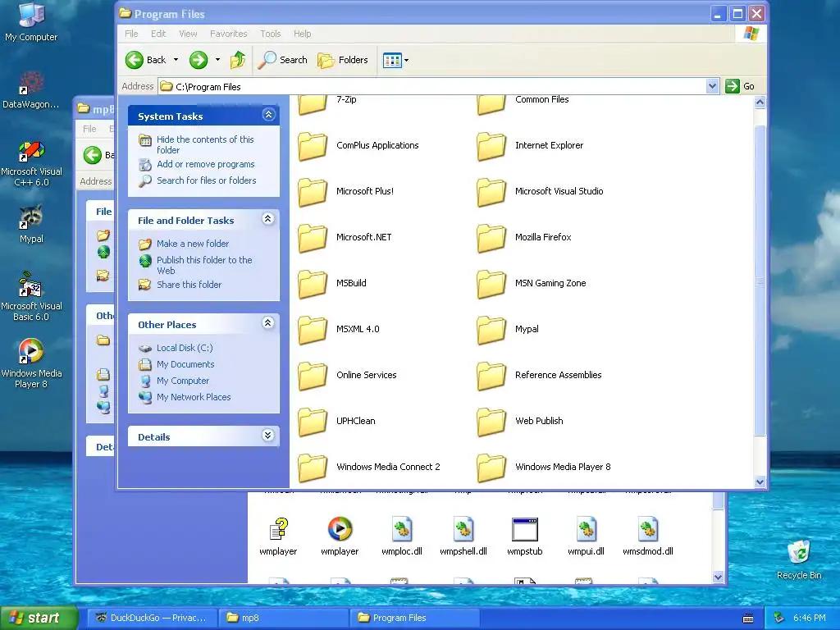Screen dimensions: 840x630
Task: Go up one folder level
Action: pyautogui.click(x=238, y=60)
